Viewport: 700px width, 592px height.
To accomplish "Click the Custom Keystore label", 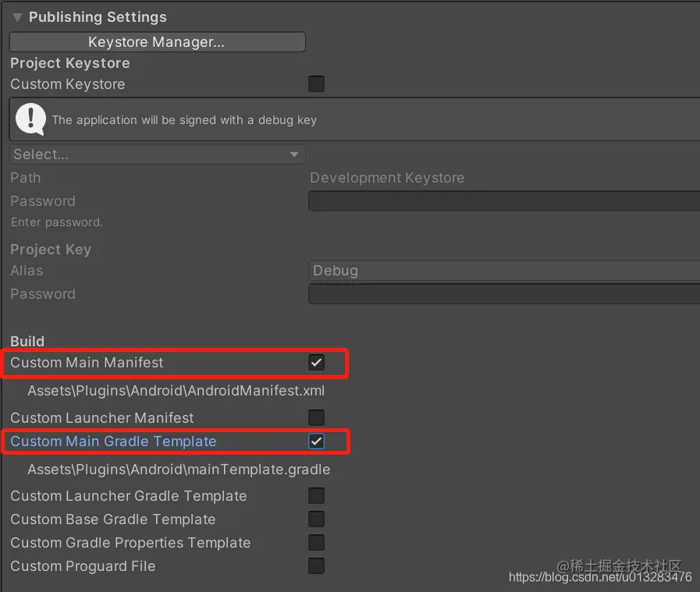I will pyautogui.click(x=67, y=84).
